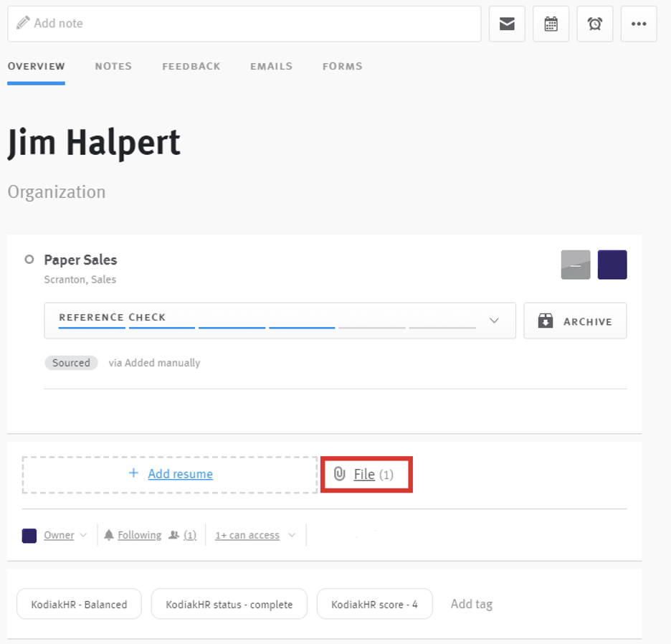Open the calendar scheduling icon
Image resolution: width=671 pixels, height=644 pixels.
(551, 24)
